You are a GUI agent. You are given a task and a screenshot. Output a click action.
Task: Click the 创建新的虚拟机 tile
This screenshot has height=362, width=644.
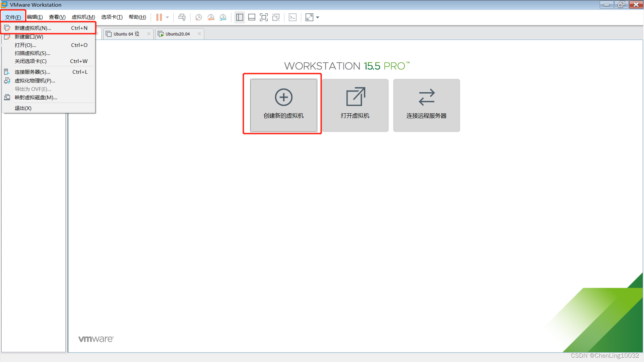[x=283, y=105]
